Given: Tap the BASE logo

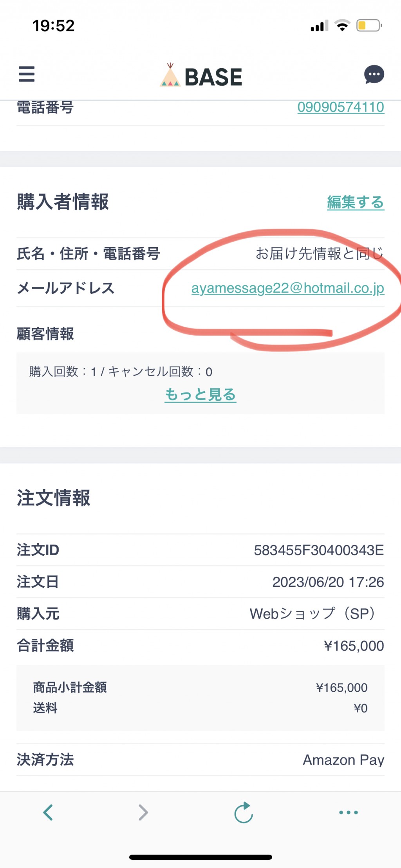Looking at the screenshot, I should (201, 76).
